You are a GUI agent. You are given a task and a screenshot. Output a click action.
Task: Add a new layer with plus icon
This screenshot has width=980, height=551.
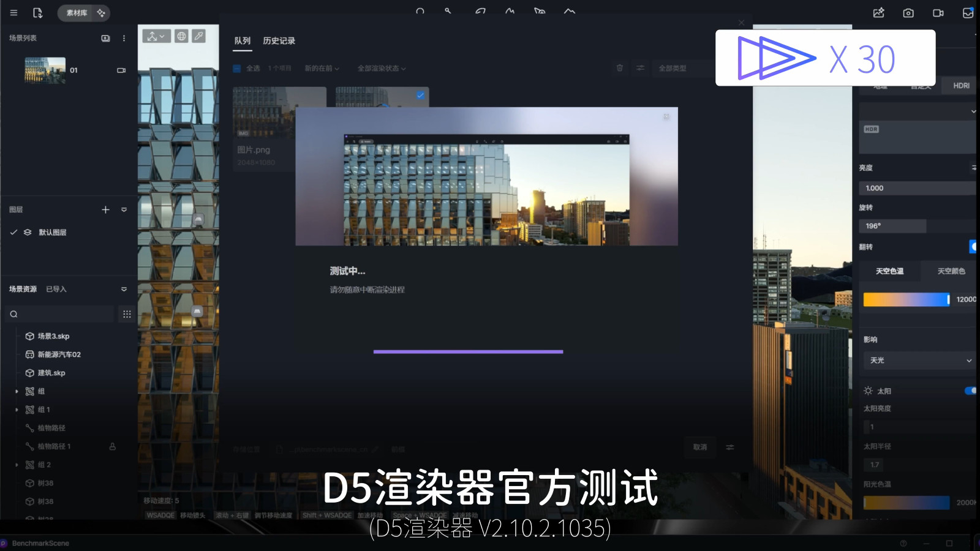click(x=105, y=209)
